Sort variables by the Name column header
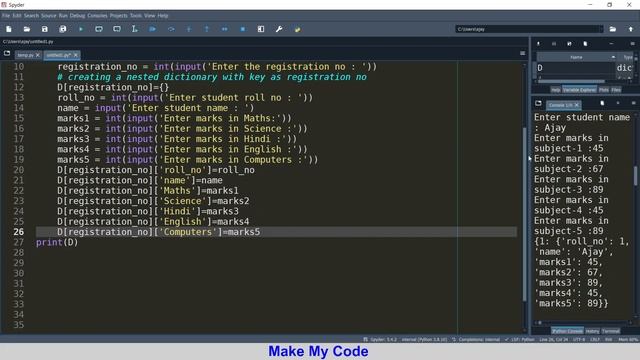 [x=576, y=57]
